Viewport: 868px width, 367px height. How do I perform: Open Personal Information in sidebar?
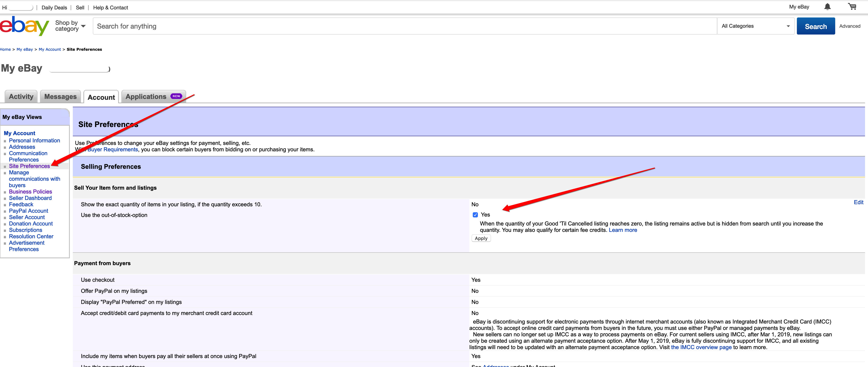[x=34, y=140]
